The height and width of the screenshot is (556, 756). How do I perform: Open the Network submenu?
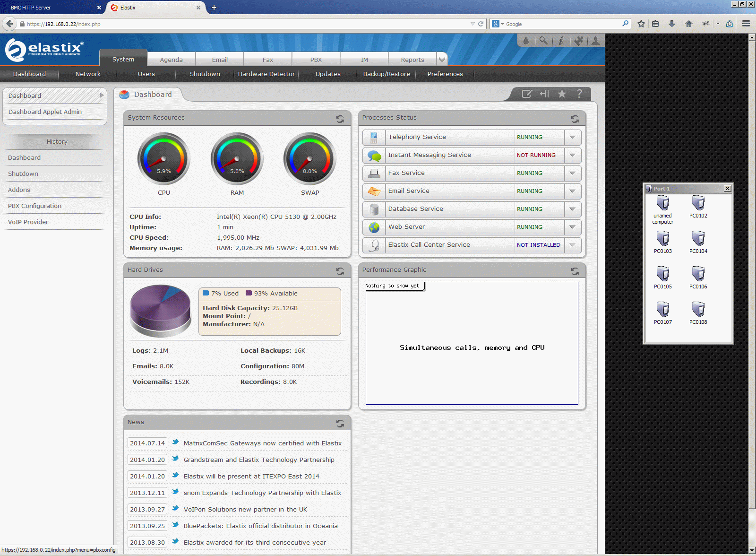click(x=88, y=74)
